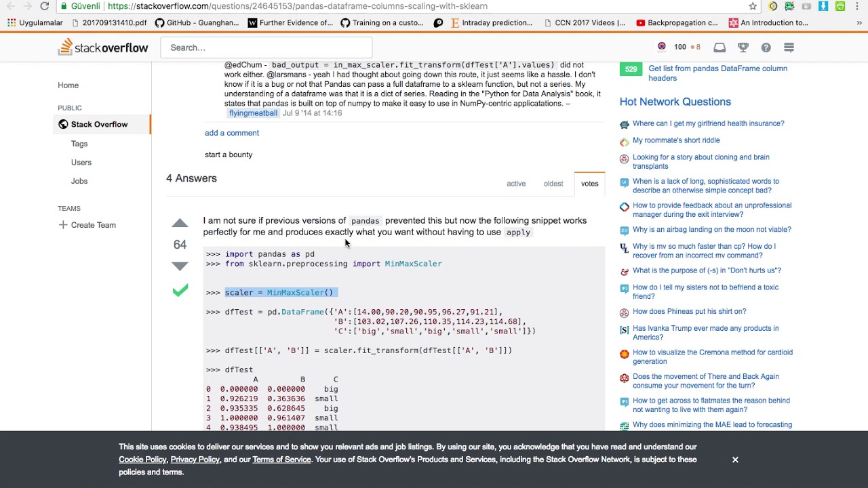Close the cookie notice banner
The image size is (868, 488).
tap(735, 460)
